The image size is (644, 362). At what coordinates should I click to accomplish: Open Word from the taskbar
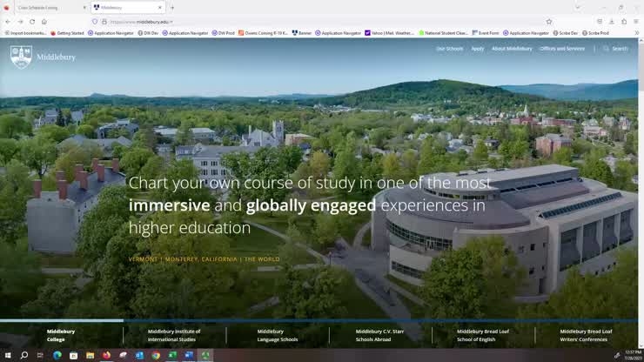tap(189, 355)
